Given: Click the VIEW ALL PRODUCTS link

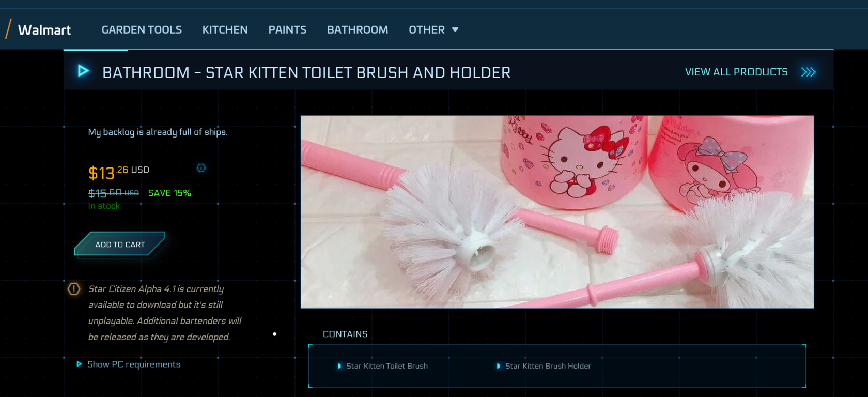Looking at the screenshot, I should [x=736, y=72].
